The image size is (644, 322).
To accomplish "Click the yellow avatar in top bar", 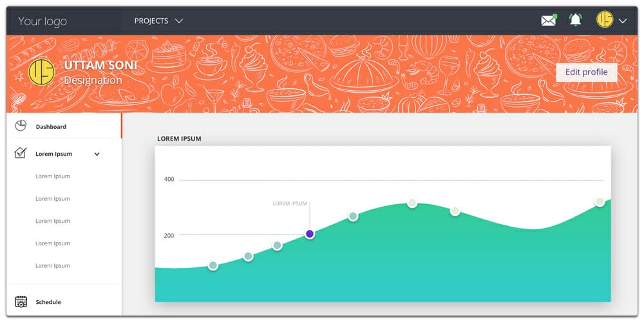I will (605, 19).
